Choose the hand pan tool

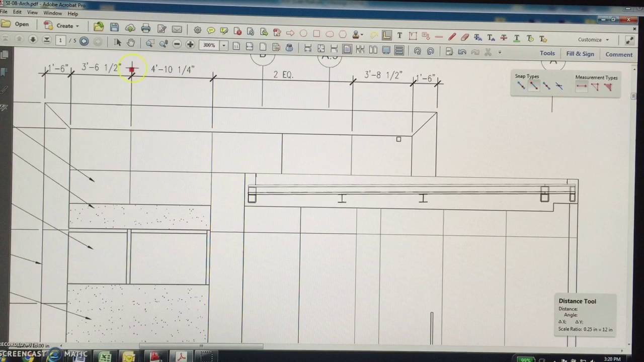coord(130,43)
